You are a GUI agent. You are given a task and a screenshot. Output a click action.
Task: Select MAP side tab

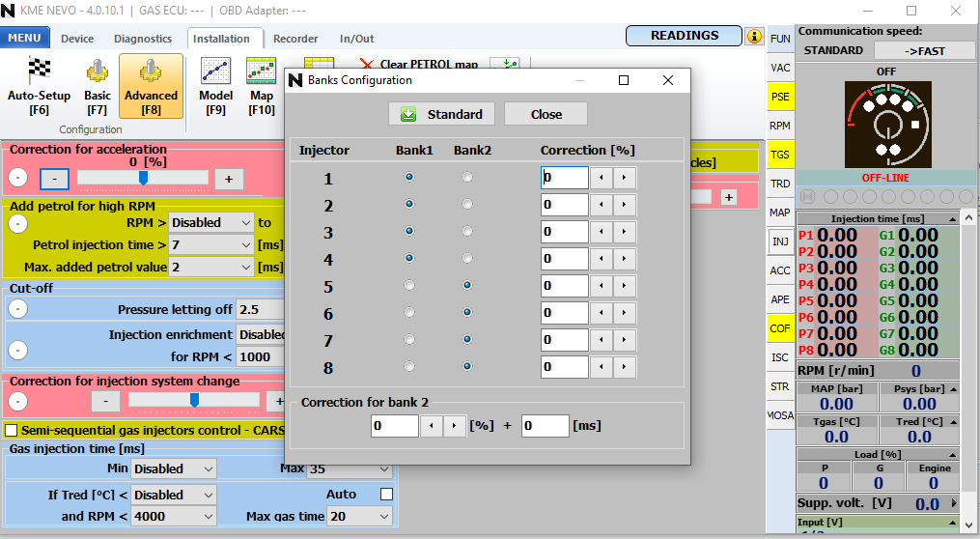coord(780,213)
